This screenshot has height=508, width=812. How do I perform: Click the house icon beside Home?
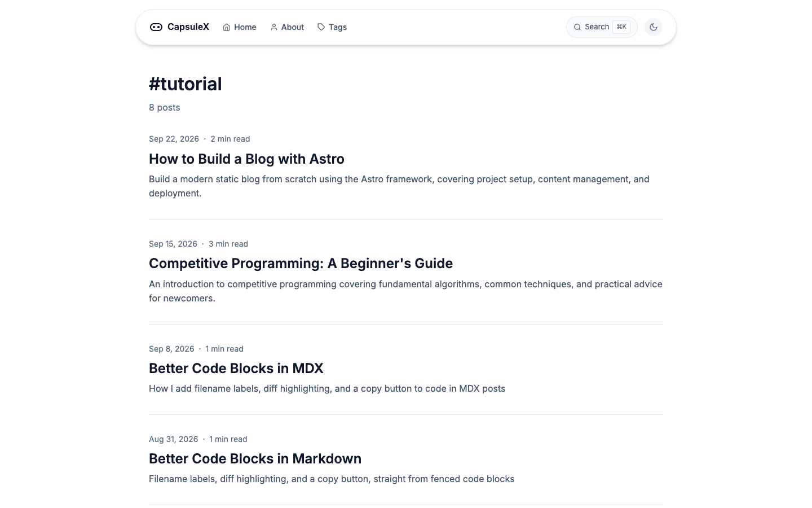click(x=227, y=27)
